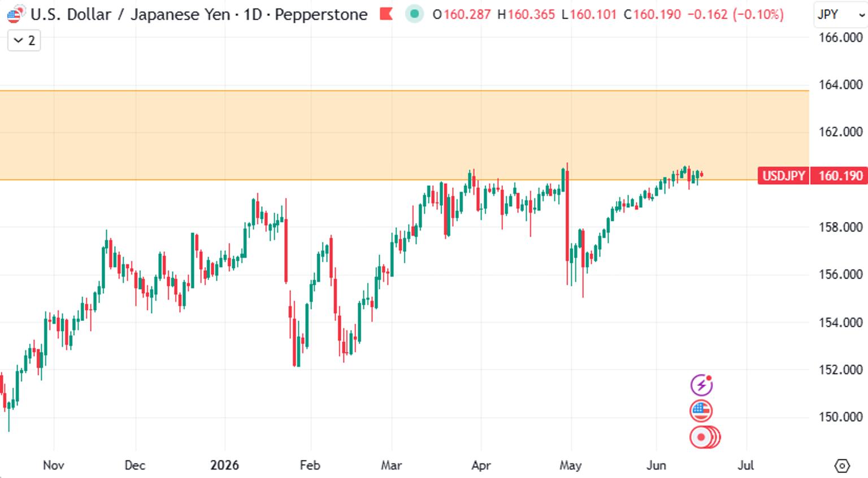Click the Feb label on time axis

coord(310,465)
